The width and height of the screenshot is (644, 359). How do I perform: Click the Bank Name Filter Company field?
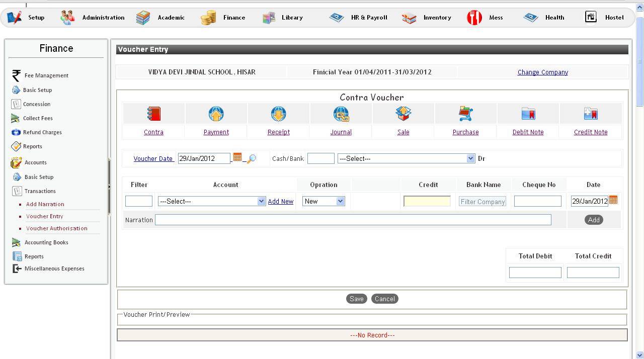point(482,201)
